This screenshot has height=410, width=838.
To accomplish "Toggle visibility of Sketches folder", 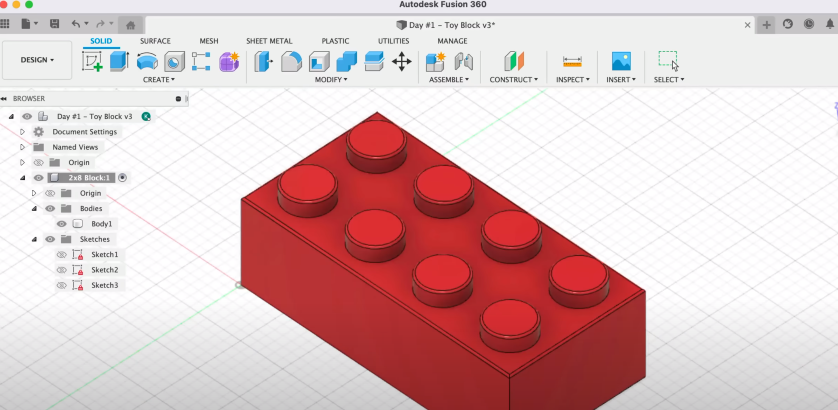I will tap(50, 239).
